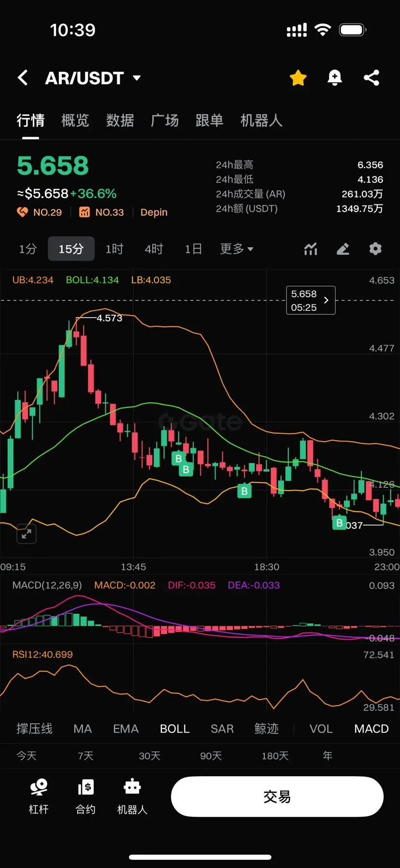Screen dimensions: 400x868
Task: Open chart settings gear
Action: click(x=375, y=249)
